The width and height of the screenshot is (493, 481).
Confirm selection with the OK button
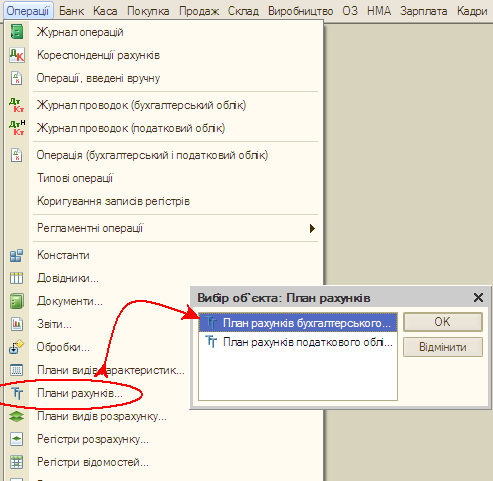[443, 322]
